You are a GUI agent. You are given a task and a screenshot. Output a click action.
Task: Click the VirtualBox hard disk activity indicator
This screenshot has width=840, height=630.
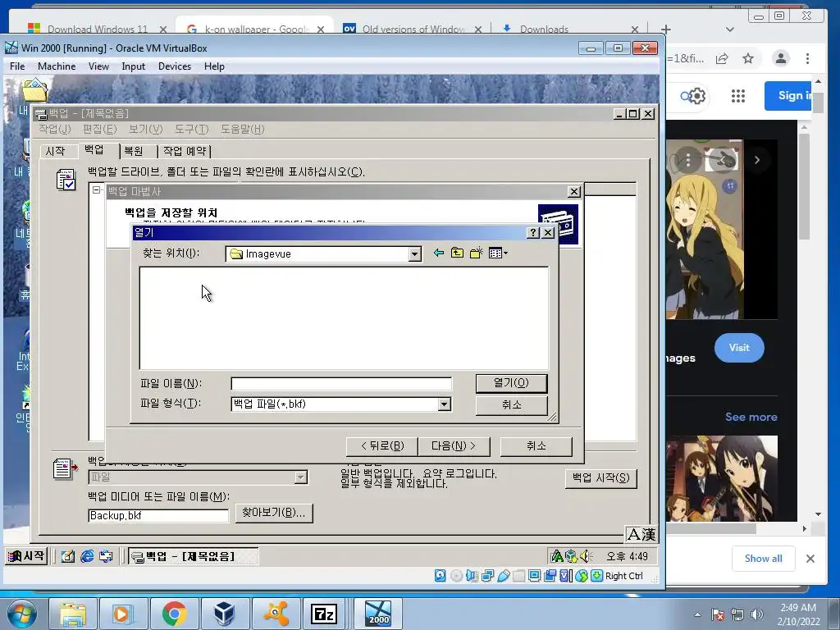point(440,576)
